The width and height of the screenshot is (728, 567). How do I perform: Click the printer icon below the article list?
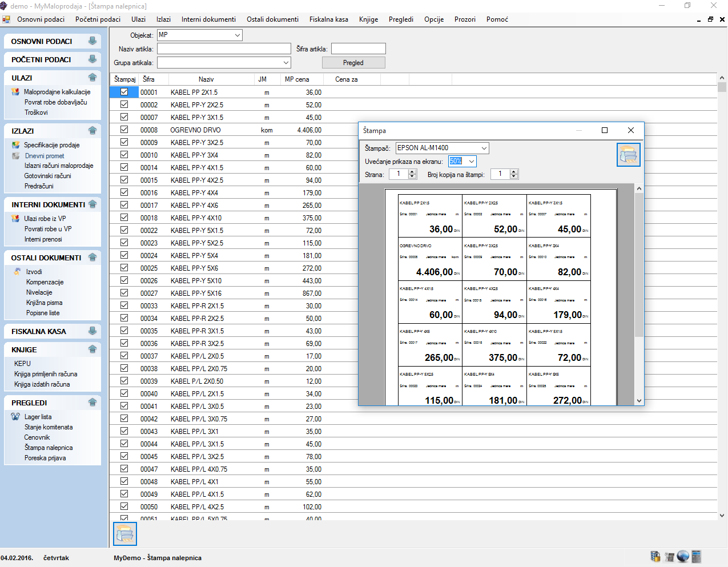pos(125,534)
